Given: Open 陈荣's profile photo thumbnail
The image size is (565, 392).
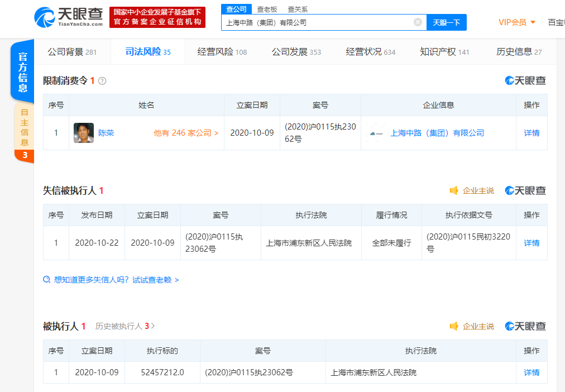Looking at the screenshot, I should click(84, 133).
